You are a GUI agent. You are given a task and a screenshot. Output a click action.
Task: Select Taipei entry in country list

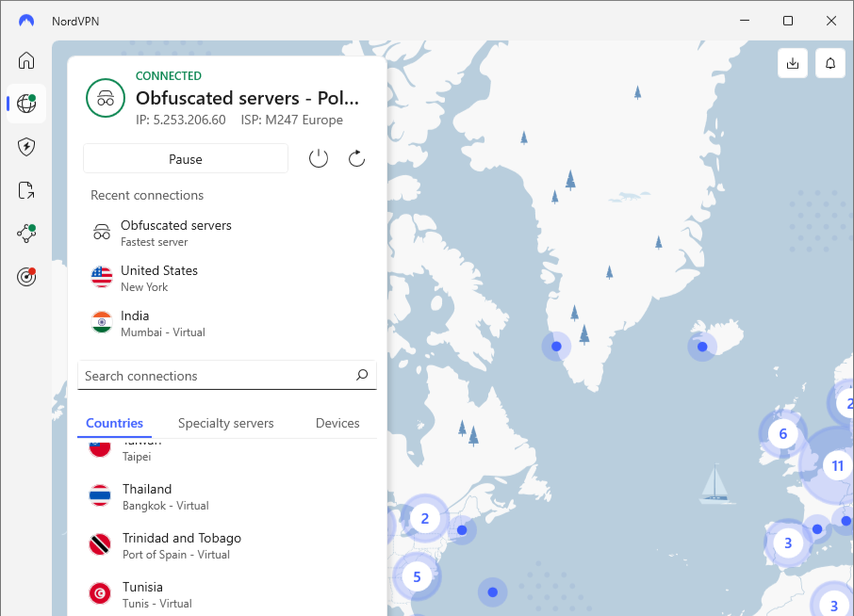click(227, 453)
